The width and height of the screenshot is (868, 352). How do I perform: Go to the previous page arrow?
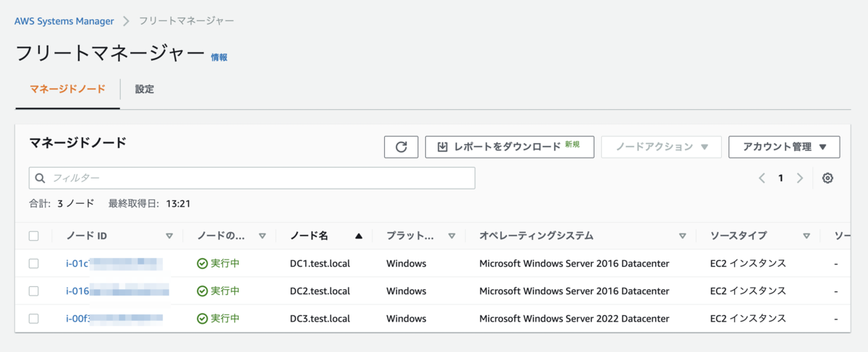tap(762, 178)
